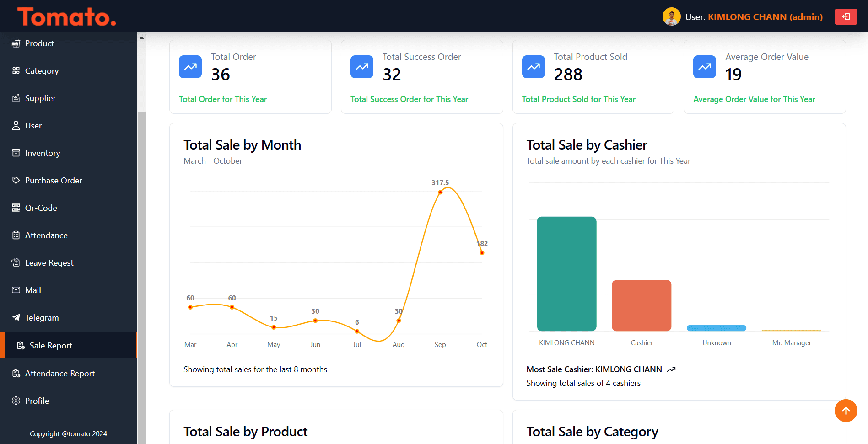Select the Sale Report menu item
This screenshot has height=444, width=868.
(51, 346)
